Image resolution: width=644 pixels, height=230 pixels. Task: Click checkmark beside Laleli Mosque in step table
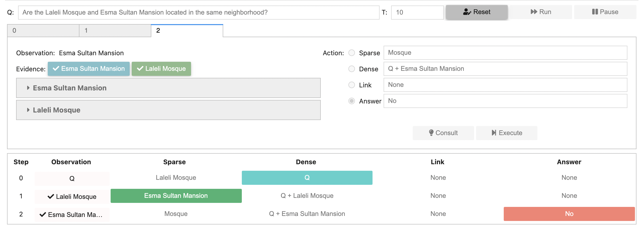[x=51, y=197]
